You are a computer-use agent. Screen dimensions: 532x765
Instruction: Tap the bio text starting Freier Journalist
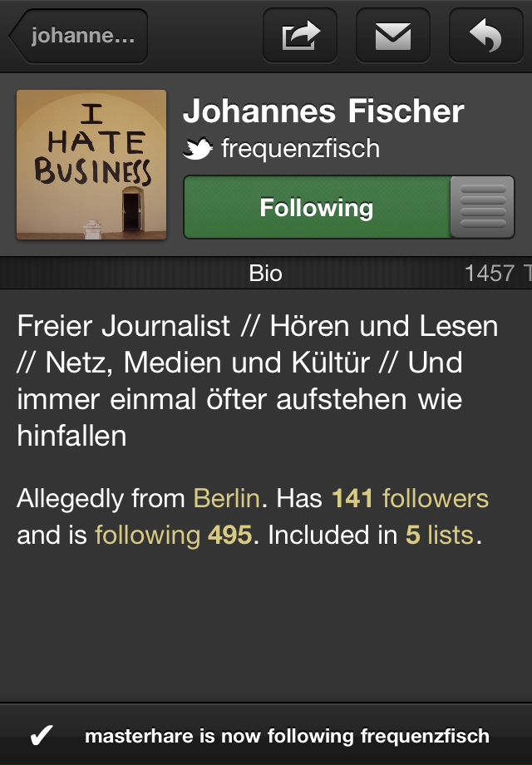(258, 381)
